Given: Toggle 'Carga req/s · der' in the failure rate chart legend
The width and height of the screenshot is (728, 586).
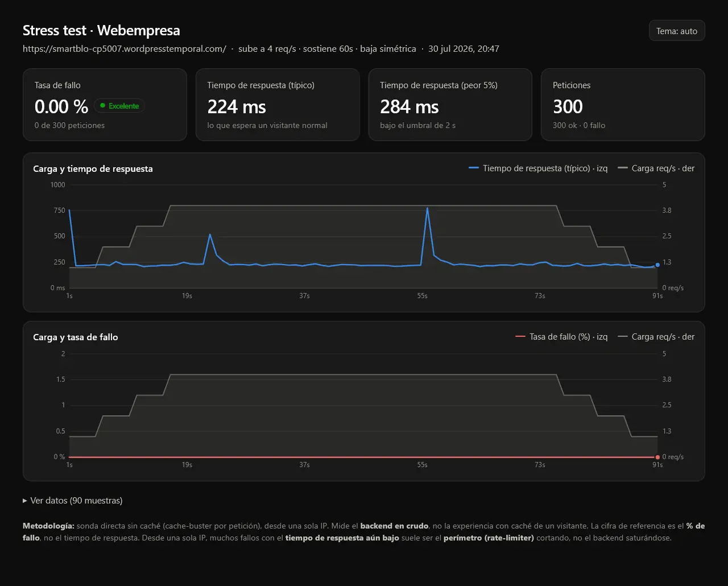Looking at the screenshot, I should click(x=656, y=337).
